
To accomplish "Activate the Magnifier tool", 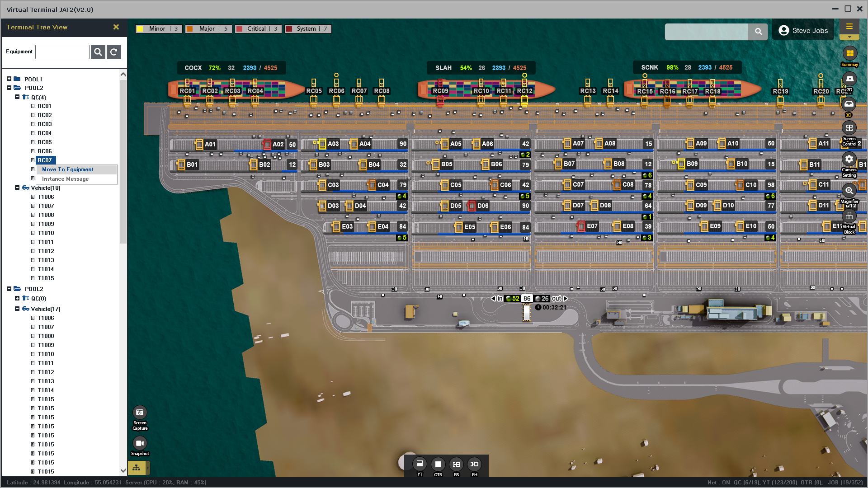I will (x=849, y=191).
